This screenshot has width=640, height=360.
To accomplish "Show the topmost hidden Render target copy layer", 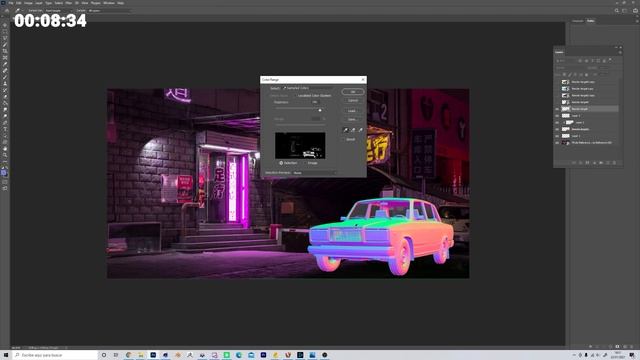I will [x=557, y=82].
